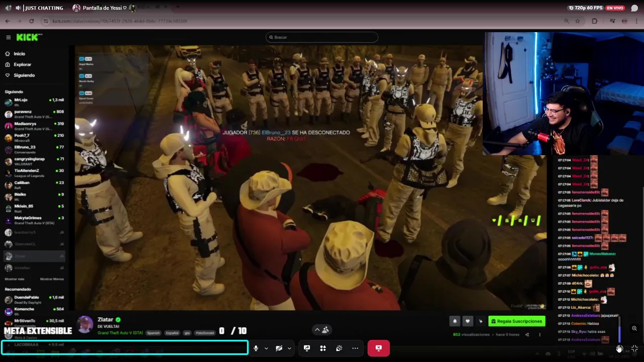Expand microphone options chevron
The image size is (644, 362).
266,348
